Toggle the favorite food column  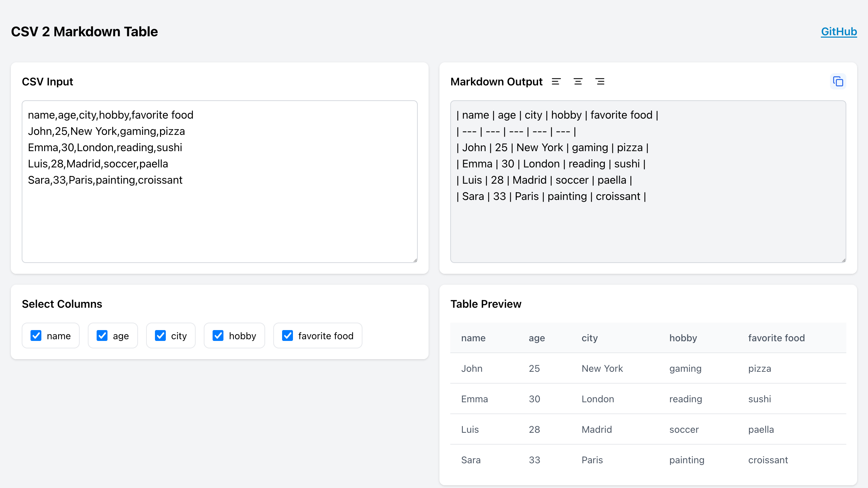click(287, 336)
